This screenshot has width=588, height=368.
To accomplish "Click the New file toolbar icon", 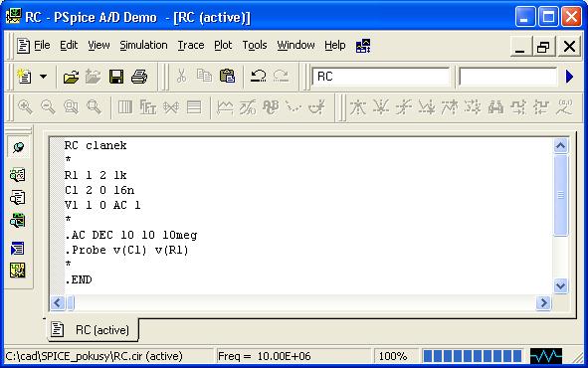I will coord(25,77).
